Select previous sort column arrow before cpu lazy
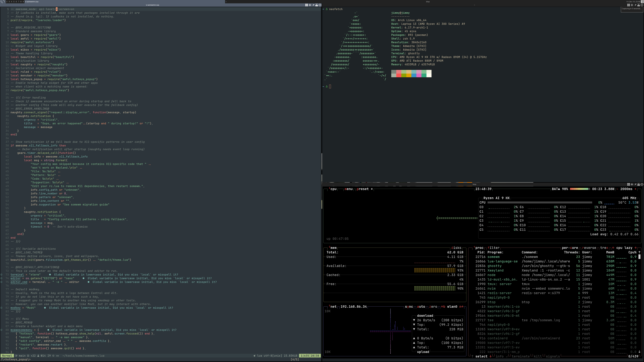The image size is (644, 362). point(613,248)
